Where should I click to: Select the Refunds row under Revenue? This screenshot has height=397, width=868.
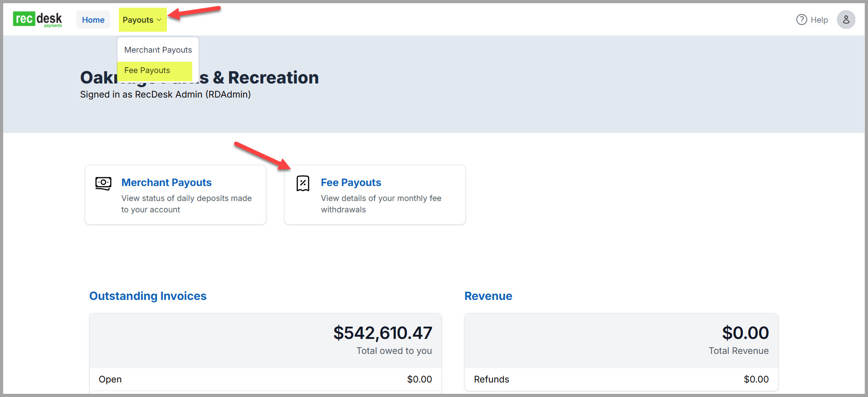pos(621,379)
